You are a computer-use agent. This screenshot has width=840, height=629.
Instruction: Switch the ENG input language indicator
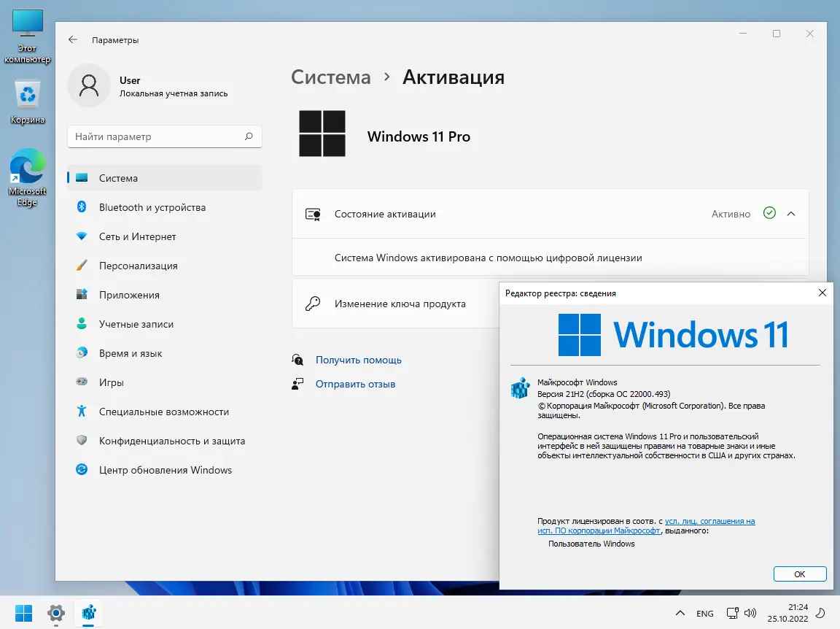click(x=704, y=614)
